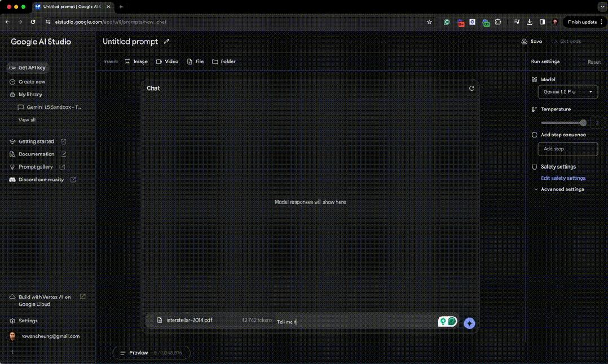Image resolution: width=608 pixels, height=364 pixels.
Task: Click the Save button
Action: tap(532, 42)
